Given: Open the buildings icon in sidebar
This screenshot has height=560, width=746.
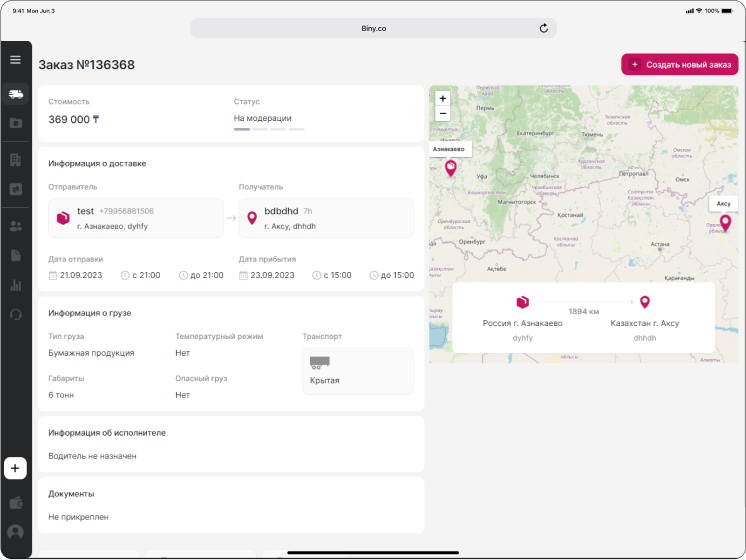Looking at the screenshot, I should click(15, 159).
